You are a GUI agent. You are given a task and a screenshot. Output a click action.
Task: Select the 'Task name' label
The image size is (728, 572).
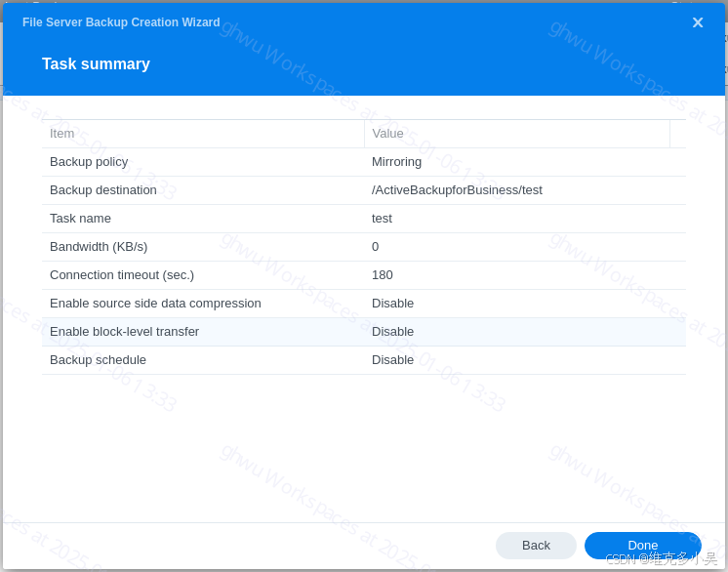(80, 219)
